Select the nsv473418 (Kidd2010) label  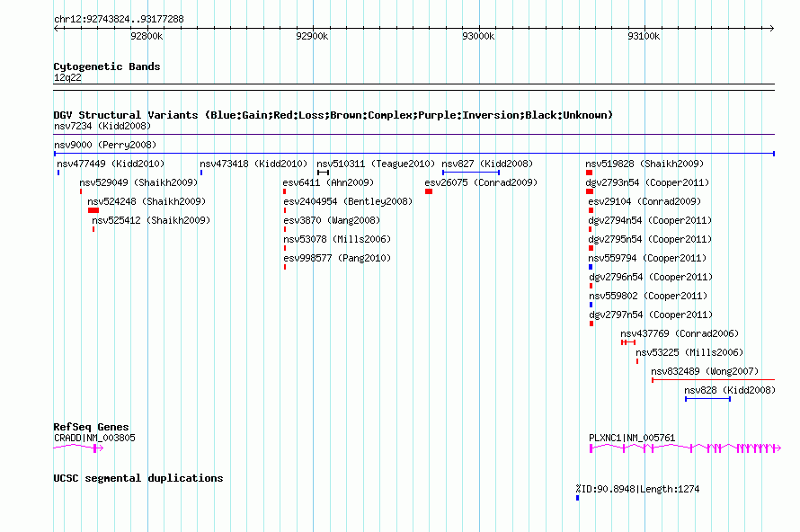point(253,164)
